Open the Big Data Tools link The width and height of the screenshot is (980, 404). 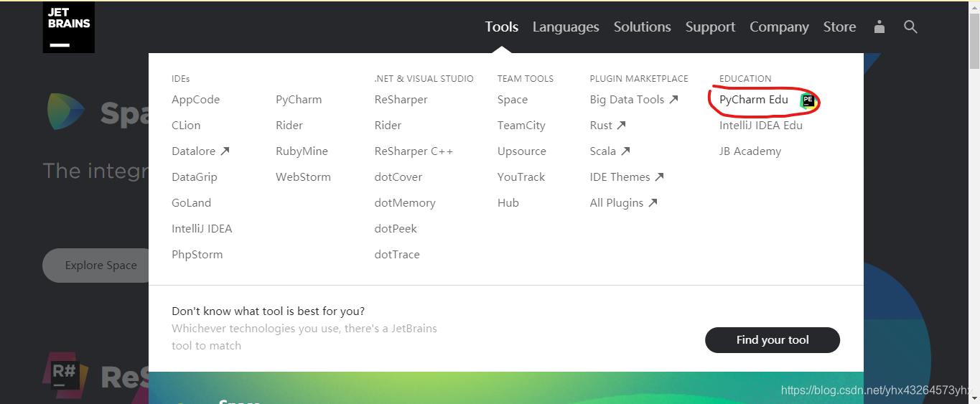[x=627, y=100]
